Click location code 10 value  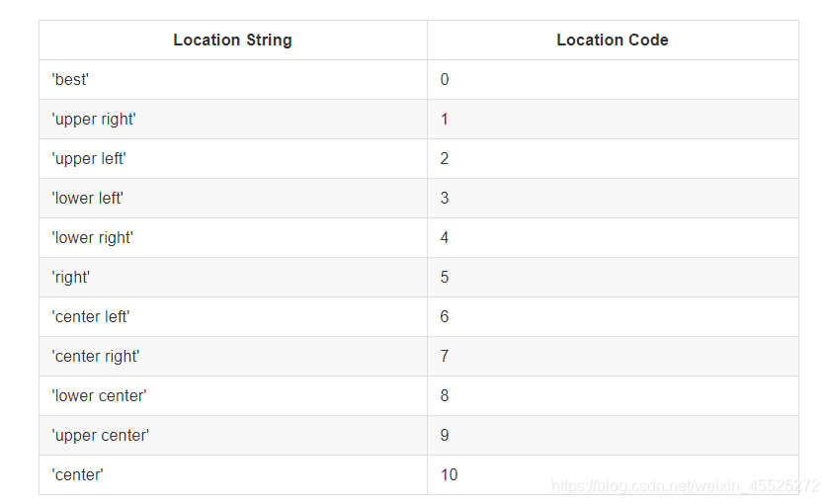tap(449, 475)
